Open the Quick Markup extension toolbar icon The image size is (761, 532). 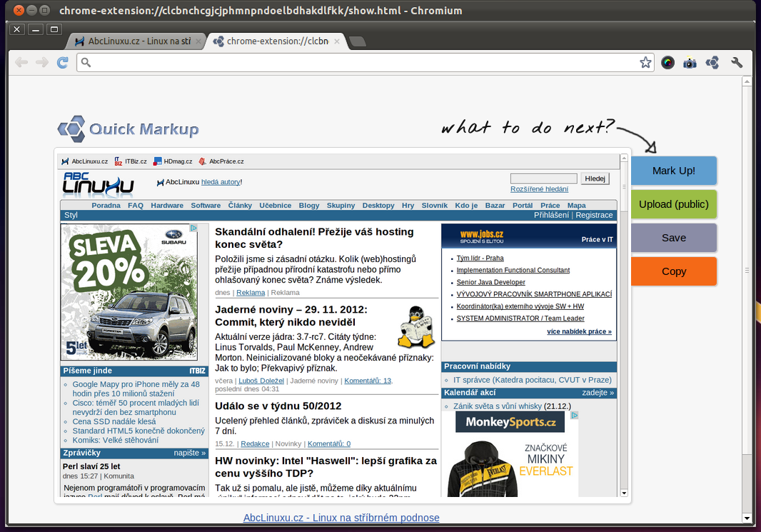point(712,63)
